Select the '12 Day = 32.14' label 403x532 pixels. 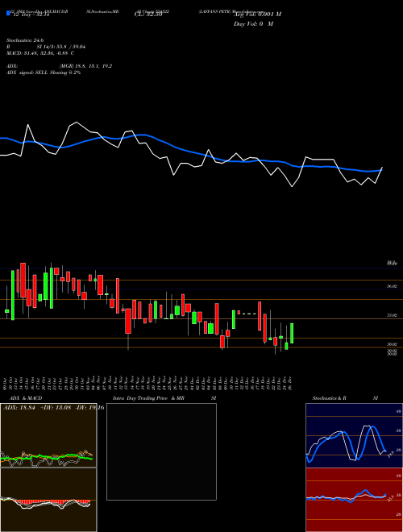pyautogui.click(x=31, y=15)
